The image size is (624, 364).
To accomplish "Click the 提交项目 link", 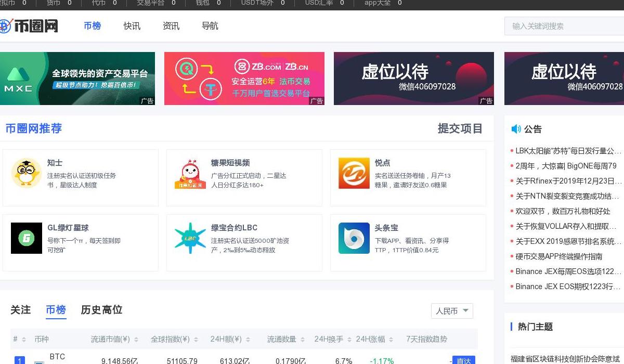I will pyautogui.click(x=460, y=128).
